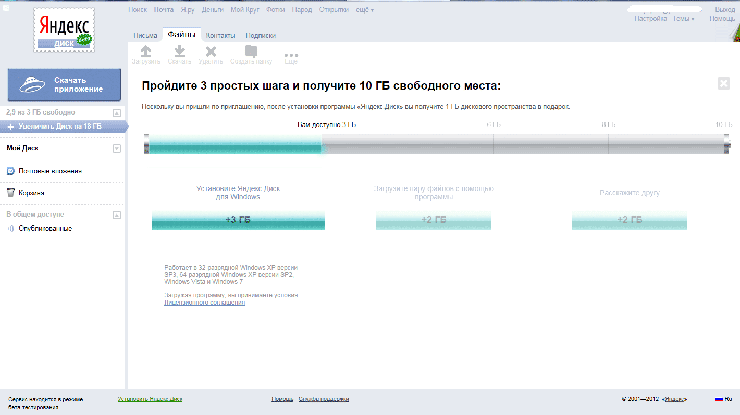Open Деньги in the top navigation
Screen dimensions: 740x415
click(212, 9)
